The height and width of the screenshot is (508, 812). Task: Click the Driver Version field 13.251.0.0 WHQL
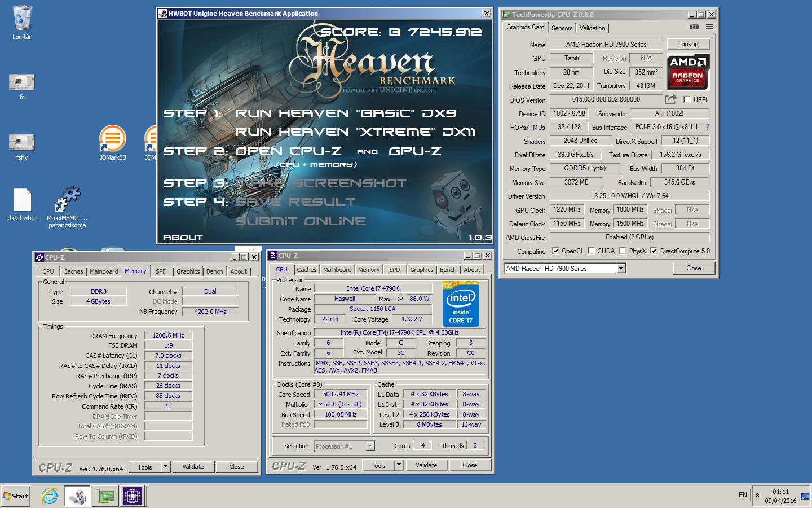[x=629, y=196]
